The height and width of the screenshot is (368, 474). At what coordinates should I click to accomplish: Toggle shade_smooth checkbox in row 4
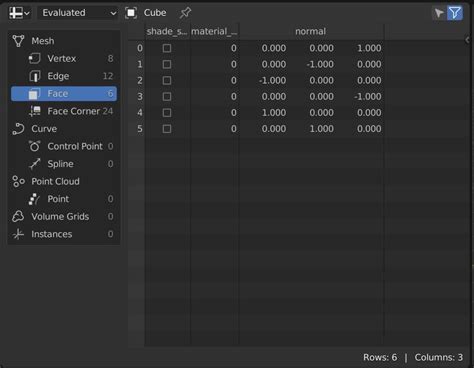click(167, 113)
